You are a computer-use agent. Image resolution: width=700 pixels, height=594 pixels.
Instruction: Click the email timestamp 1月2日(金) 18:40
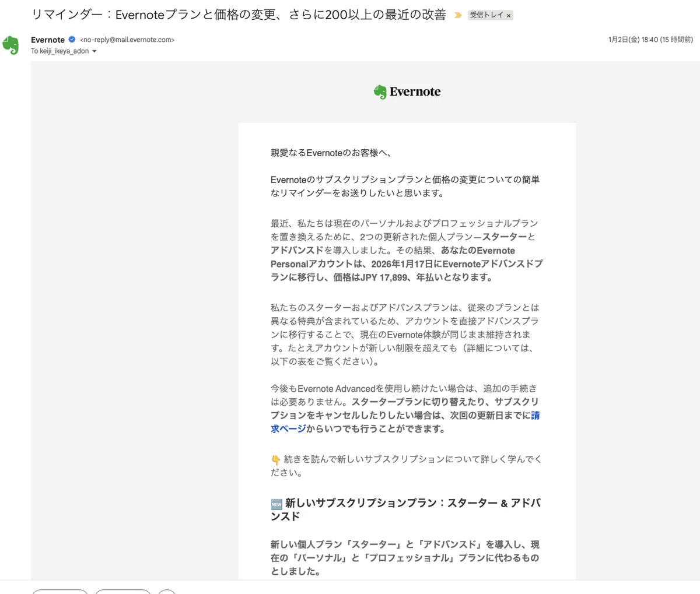coord(650,40)
